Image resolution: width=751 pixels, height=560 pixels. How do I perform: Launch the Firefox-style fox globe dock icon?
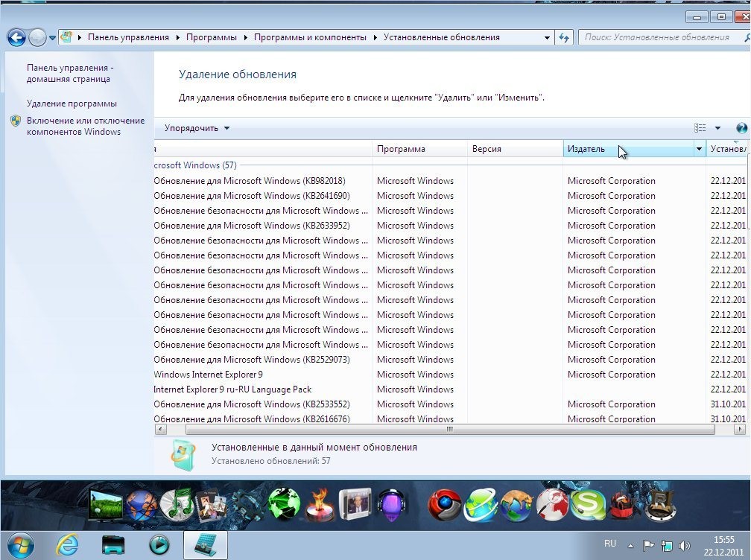coord(516,506)
